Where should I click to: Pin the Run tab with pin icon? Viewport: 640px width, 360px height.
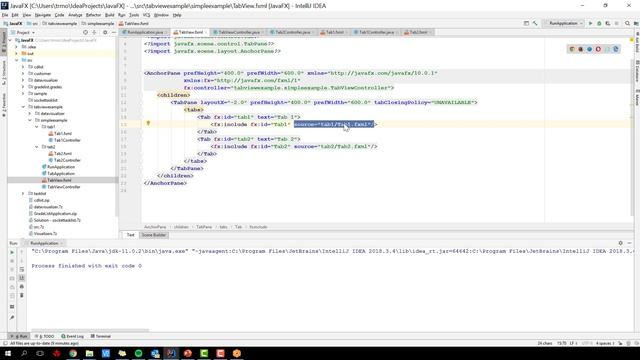12,318
